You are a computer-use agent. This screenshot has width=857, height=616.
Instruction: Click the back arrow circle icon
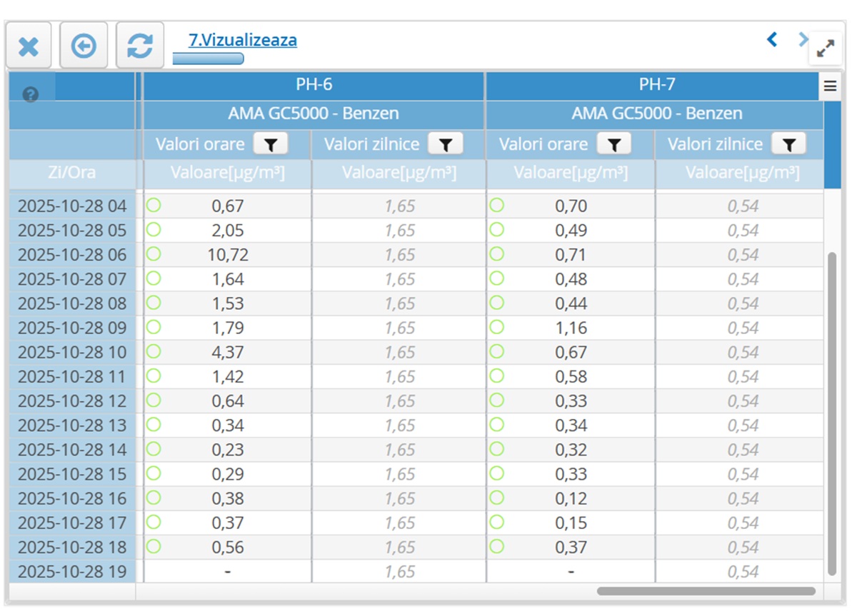[x=84, y=46]
